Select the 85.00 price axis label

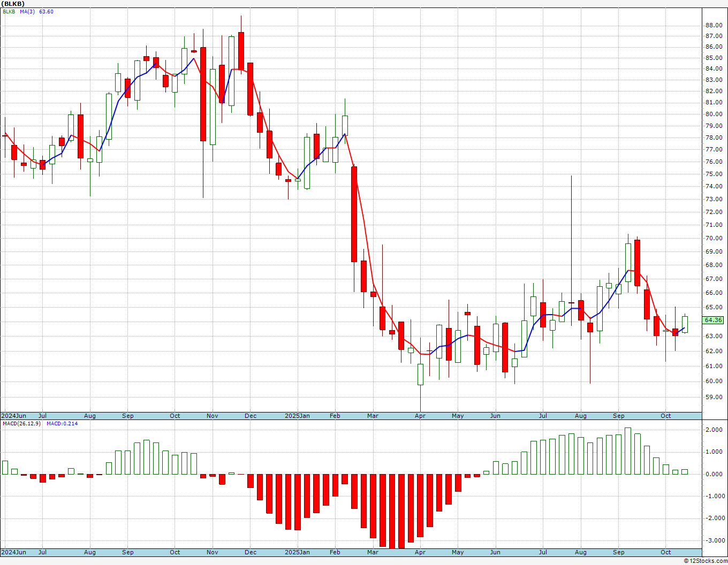point(714,58)
